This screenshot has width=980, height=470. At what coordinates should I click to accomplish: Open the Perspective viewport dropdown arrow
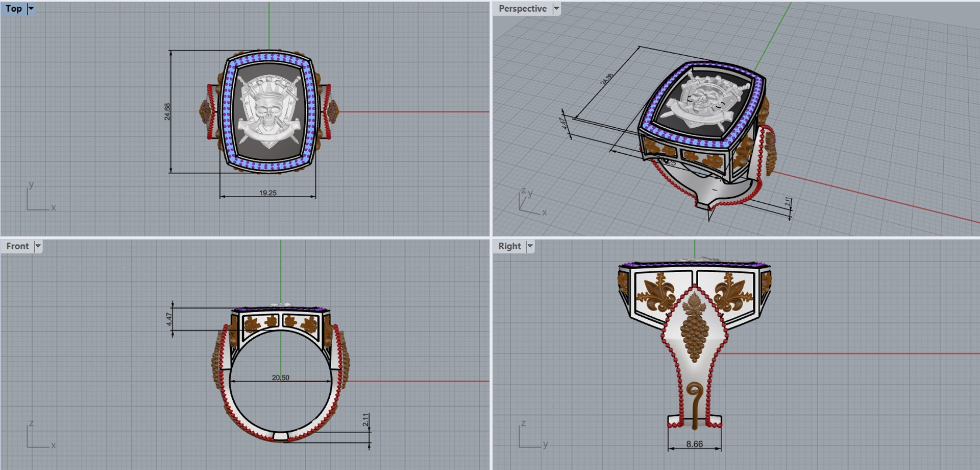click(556, 9)
